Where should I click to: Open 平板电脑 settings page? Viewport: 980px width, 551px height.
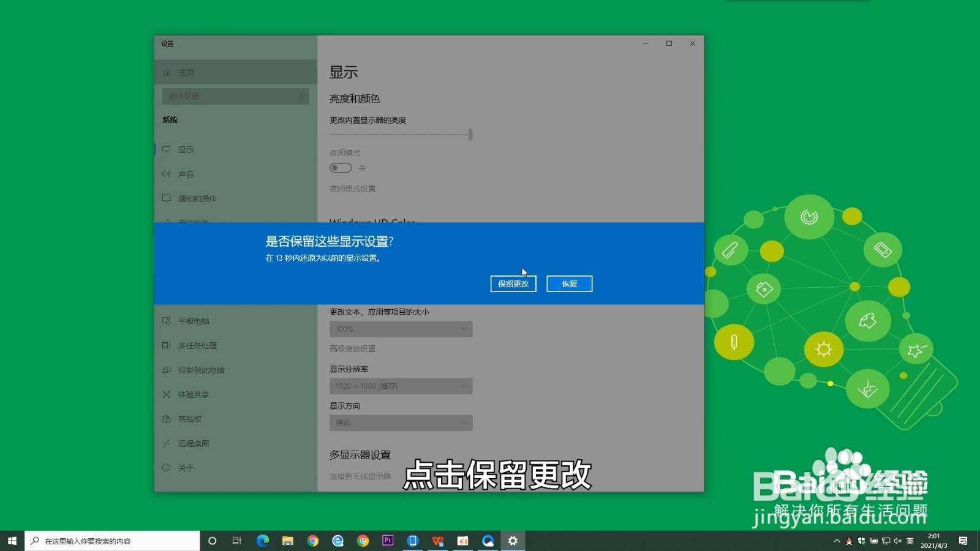(236, 321)
